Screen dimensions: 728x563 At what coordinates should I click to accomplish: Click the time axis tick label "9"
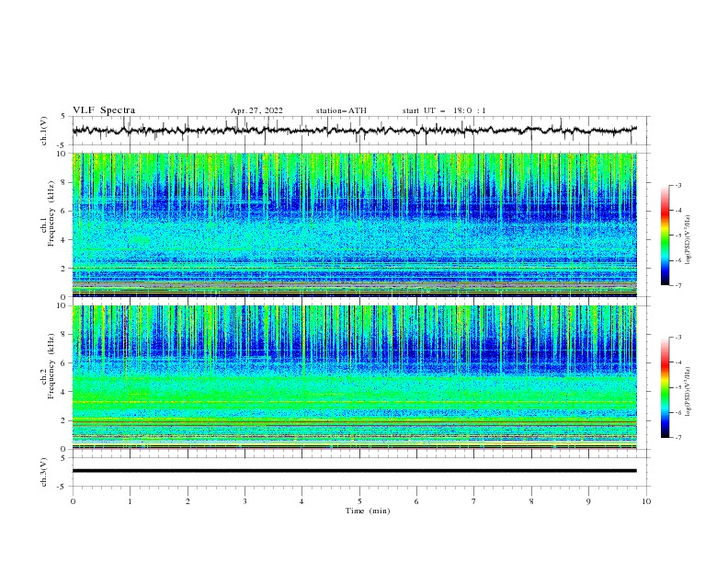coord(588,501)
